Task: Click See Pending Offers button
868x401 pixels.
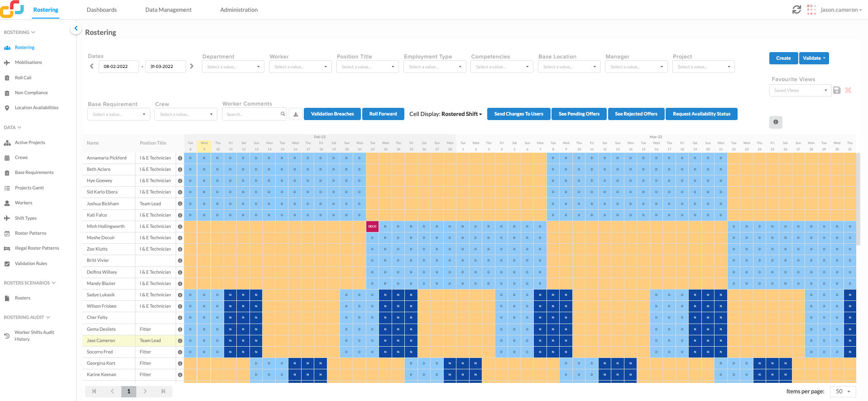Action: click(x=579, y=114)
